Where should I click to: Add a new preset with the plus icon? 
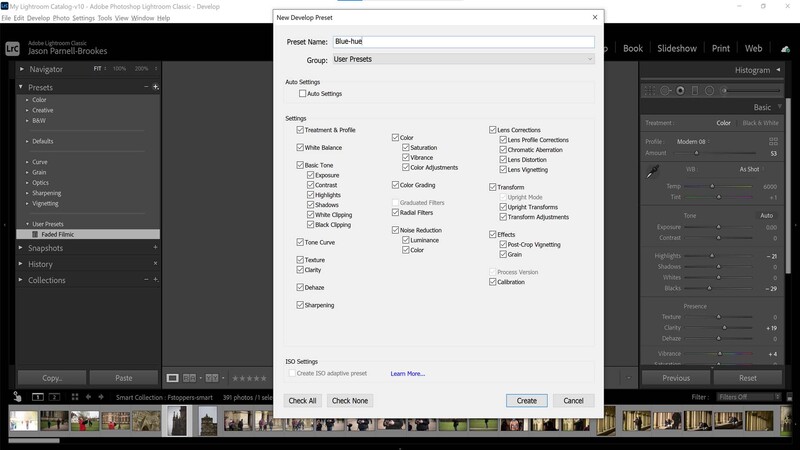pyautogui.click(x=156, y=87)
